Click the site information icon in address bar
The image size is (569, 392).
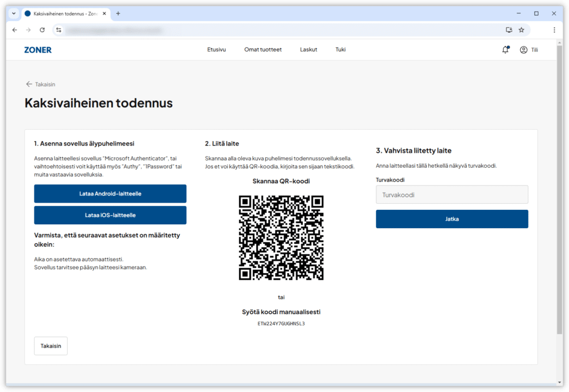click(x=59, y=30)
